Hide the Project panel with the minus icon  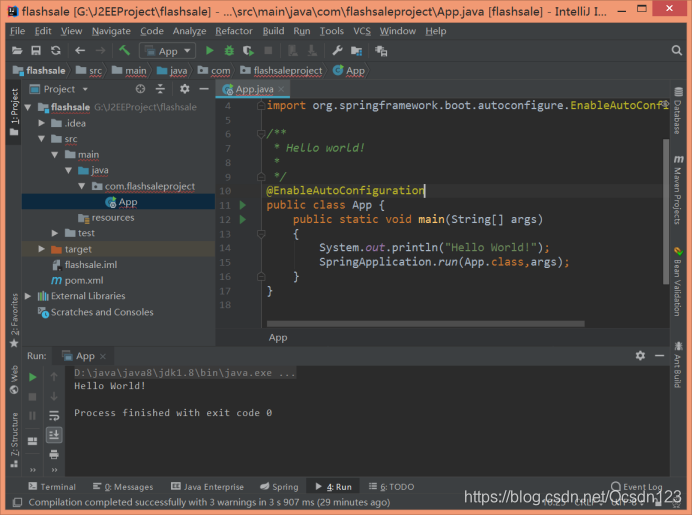coord(204,89)
